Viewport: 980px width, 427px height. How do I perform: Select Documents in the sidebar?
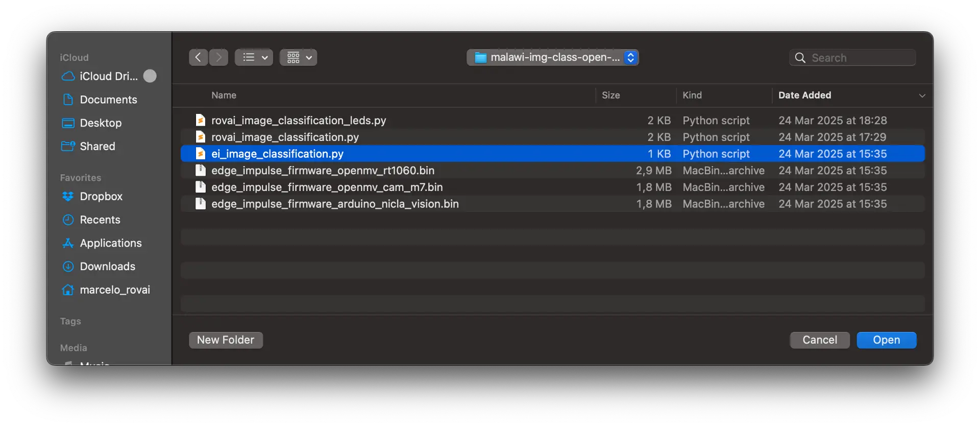coord(108,100)
